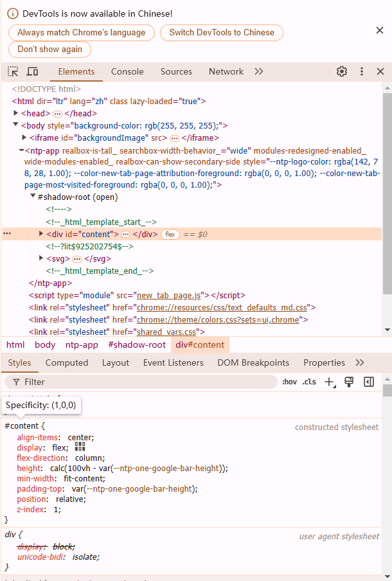The height and width of the screenshot is (581, 392).
Task: Open the colors.css theme stylesheet link
Action: pos(218,320)
